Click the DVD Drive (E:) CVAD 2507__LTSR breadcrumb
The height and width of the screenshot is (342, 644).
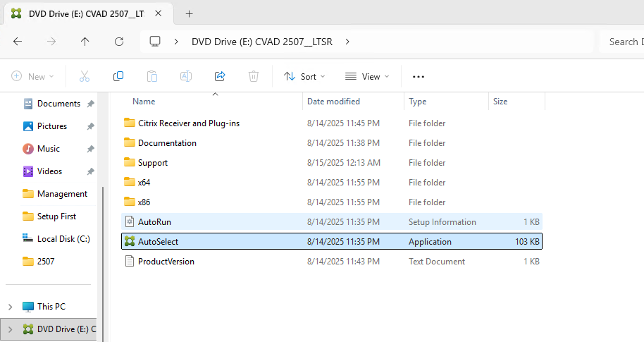tap(262, 42)
